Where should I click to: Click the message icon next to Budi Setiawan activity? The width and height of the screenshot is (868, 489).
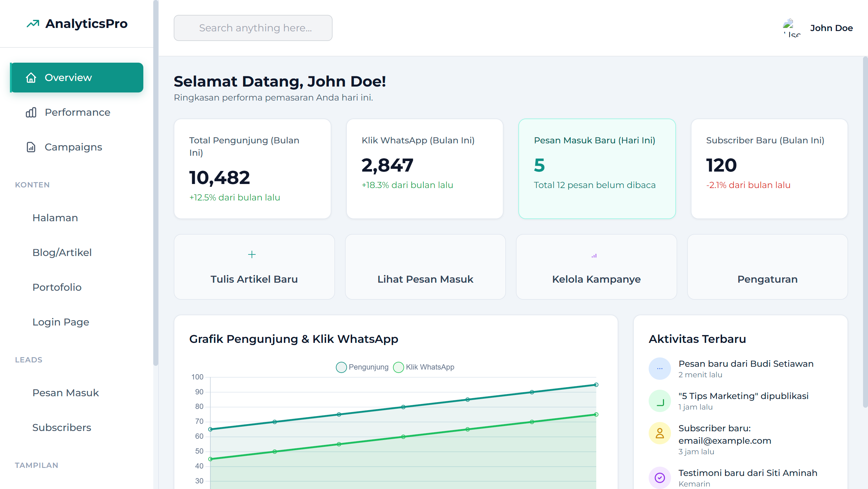(x=660, y=368)
